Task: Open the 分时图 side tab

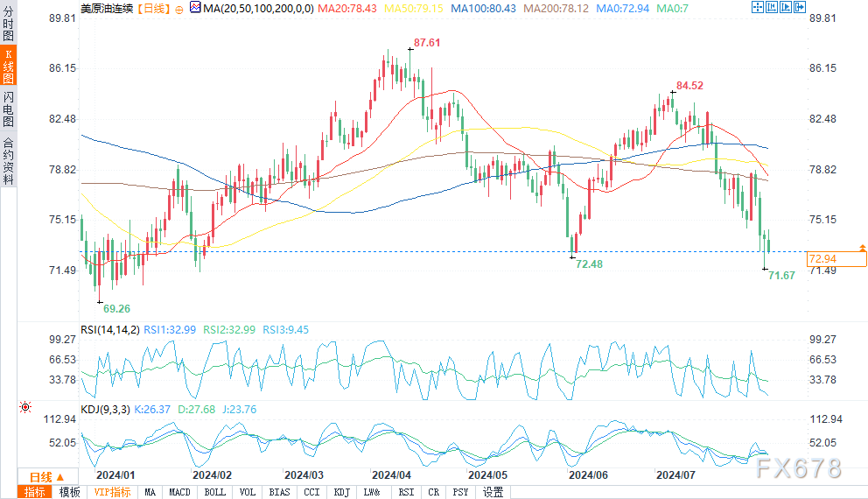Action: (8, 24)
